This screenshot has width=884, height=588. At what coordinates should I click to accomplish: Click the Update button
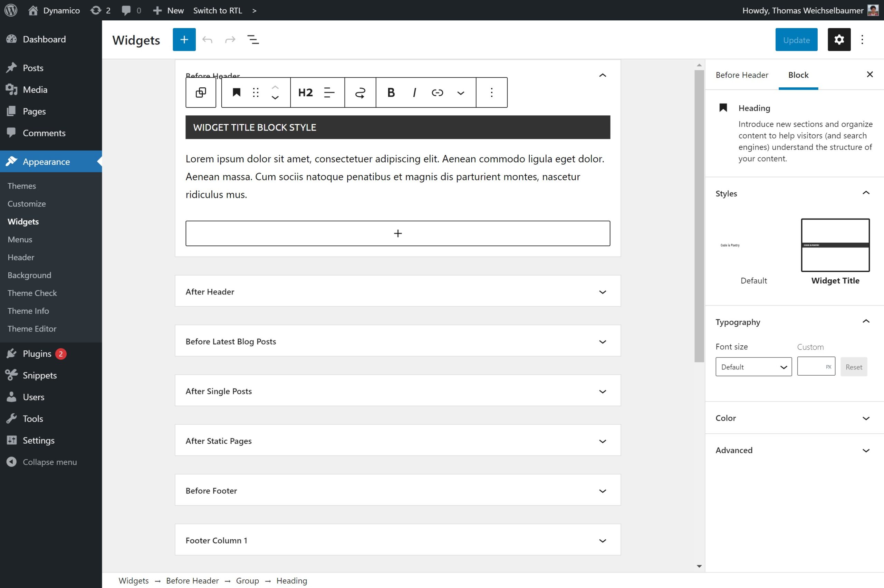[796, 39]
